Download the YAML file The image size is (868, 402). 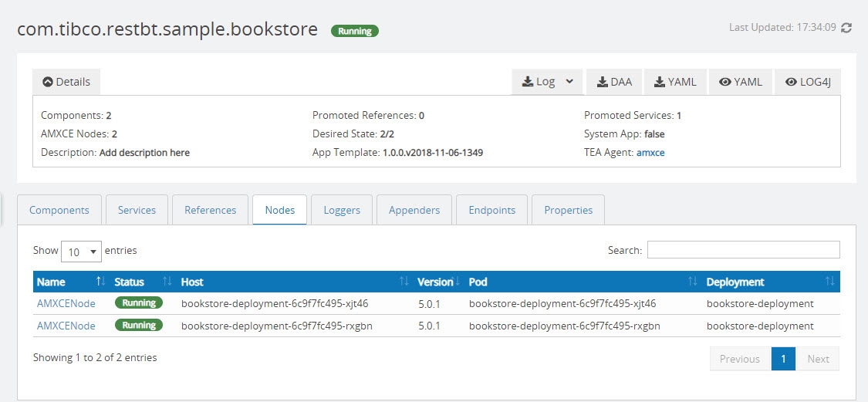[x=675, y=82]
